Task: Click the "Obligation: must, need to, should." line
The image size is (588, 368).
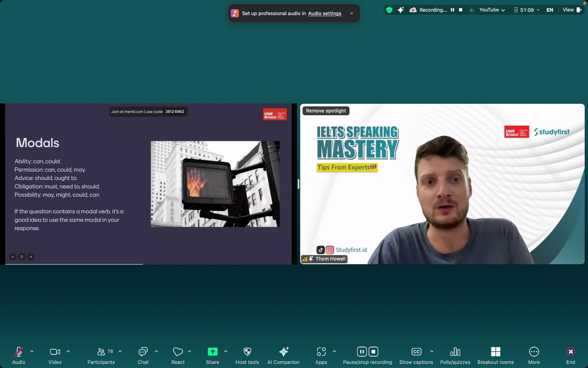Action: (57, 187)
